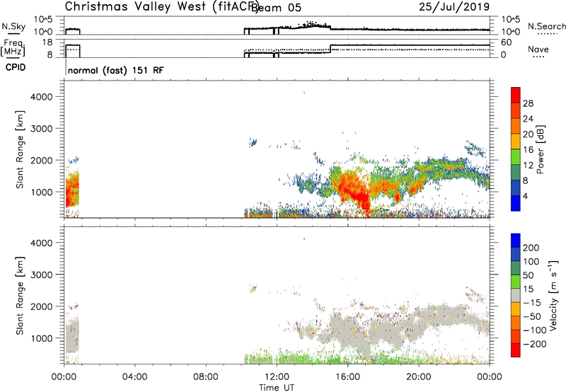Image resolution: width=566 pixels, height=392 pixels.
Task: Click the frequency step-up line near 15:00
Action: pyautogui.click(x=330, y=49)
